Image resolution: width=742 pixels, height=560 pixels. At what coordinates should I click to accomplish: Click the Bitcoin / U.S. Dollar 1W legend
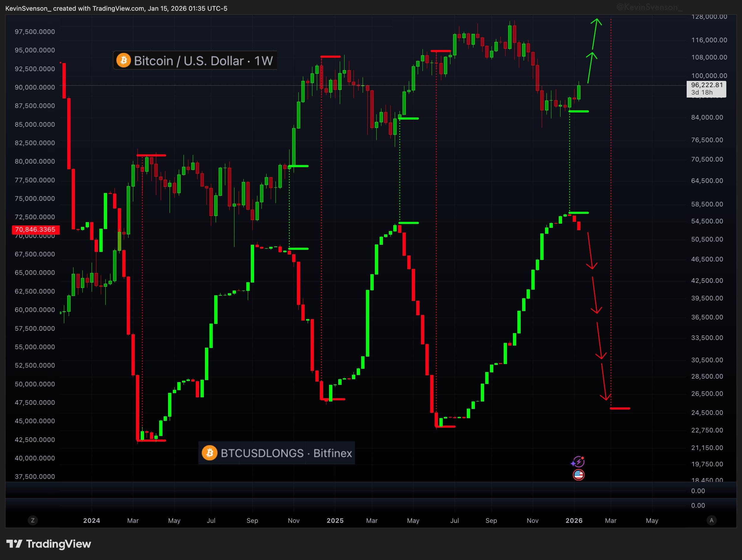point(203,61)
